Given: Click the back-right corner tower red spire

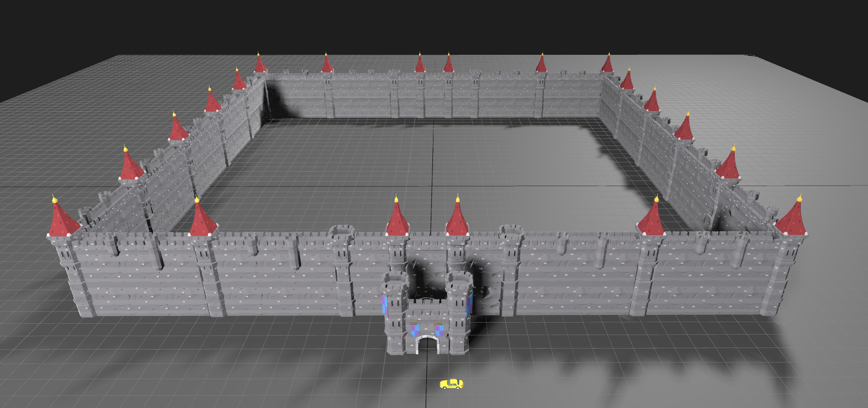Looking at the screenshot, I should pyautogui.click(x=607, y=64).
